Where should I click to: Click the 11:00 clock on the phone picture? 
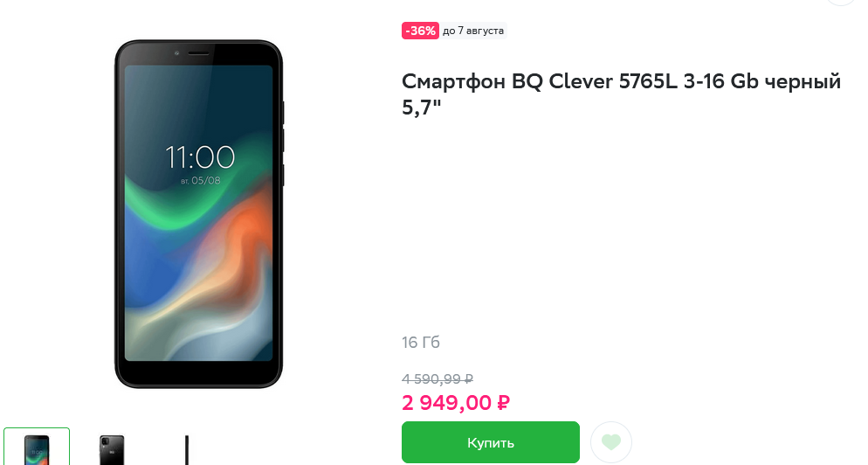click(x=200, y=157)
